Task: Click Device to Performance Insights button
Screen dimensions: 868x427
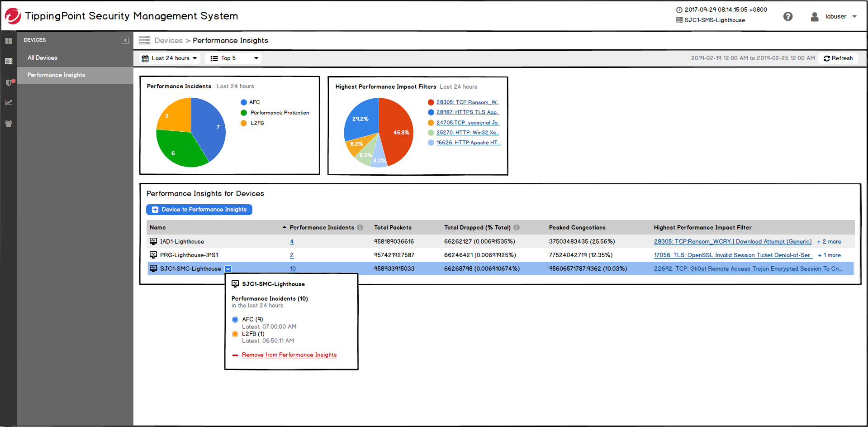Action: point(199,210)
